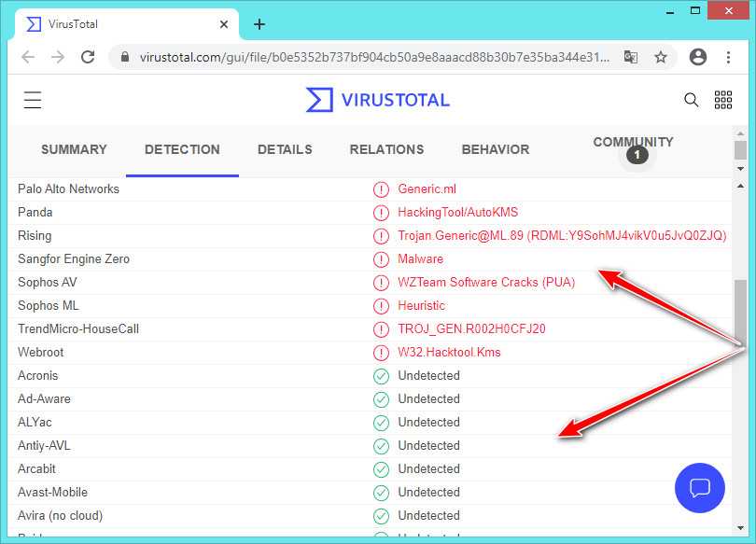The image size is (756, 544).
Task: Click the tab bar scroll down arrow
Action: [x=740, y=169]
